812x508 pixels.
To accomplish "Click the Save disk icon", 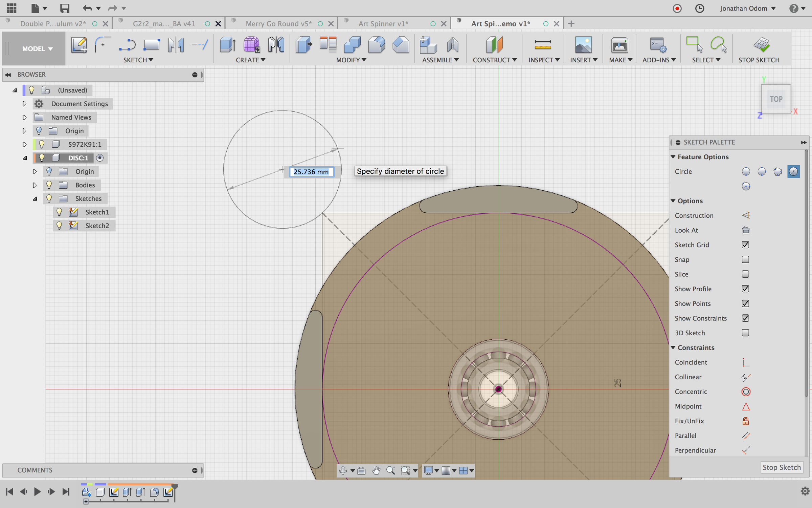I will tap(64, 8).
